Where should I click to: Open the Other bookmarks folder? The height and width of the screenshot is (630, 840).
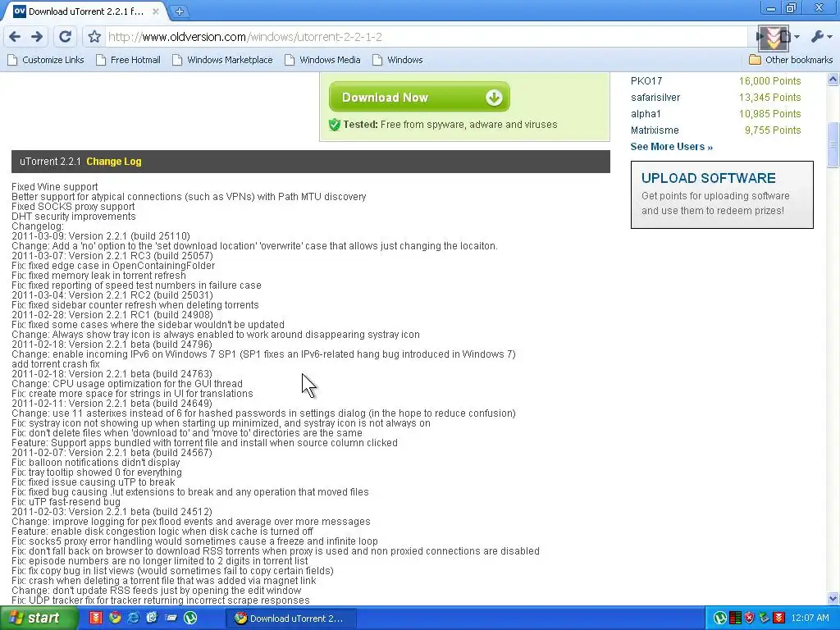tap(792, 60)
